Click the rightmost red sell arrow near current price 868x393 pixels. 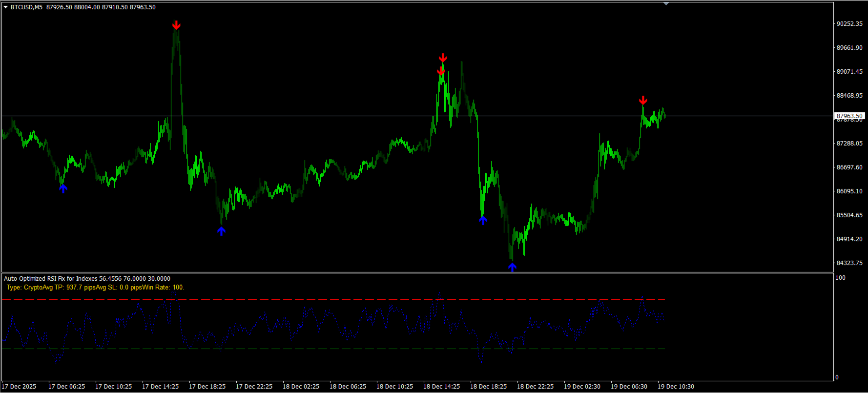click(x=643, y=101)
